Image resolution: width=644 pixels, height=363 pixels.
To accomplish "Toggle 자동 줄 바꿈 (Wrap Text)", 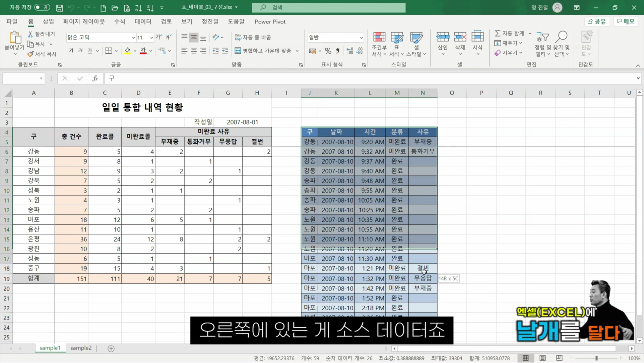I will (254, 37).
